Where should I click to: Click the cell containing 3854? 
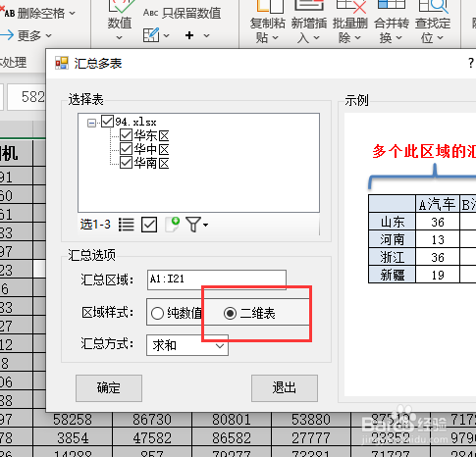click(x=73, y=438)
